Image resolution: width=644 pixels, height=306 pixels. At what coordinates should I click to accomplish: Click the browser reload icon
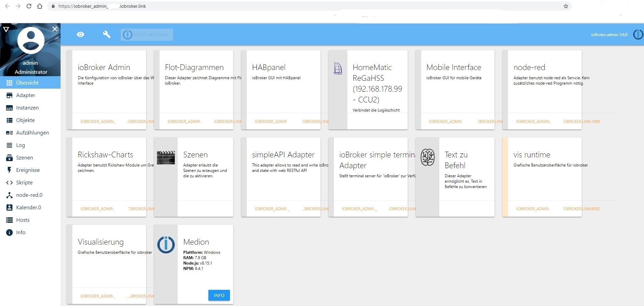point(29,6)
